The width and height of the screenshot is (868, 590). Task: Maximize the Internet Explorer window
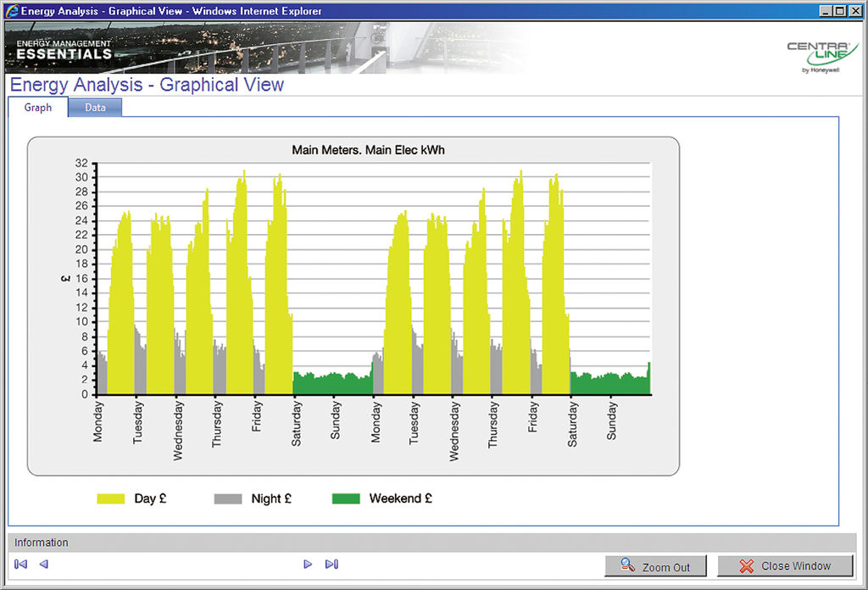(839, 11)
